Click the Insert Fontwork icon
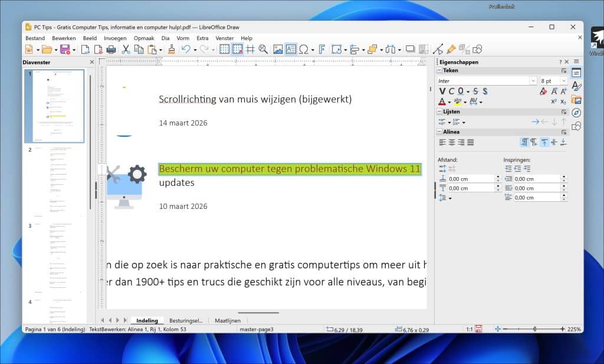The height and width of the screenshot is (364, 604). 322,49
